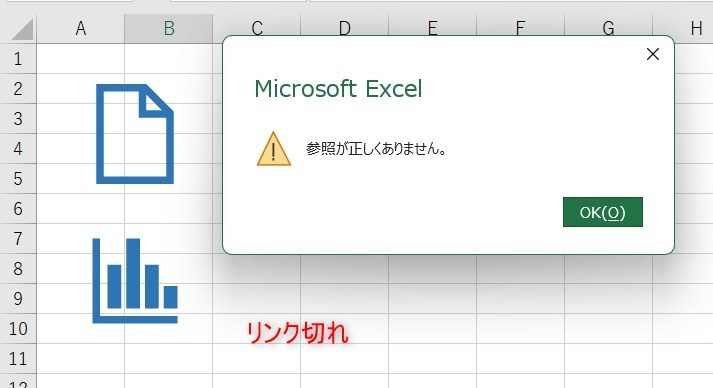Select row 6 header

point(18,209)
